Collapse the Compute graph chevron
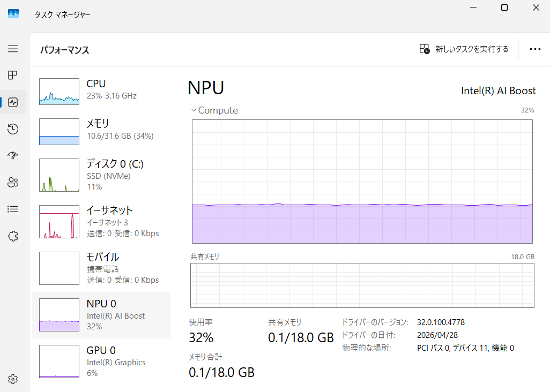Image resolution: width=550 pixels, height=392 pixels. tap(194, 110)
